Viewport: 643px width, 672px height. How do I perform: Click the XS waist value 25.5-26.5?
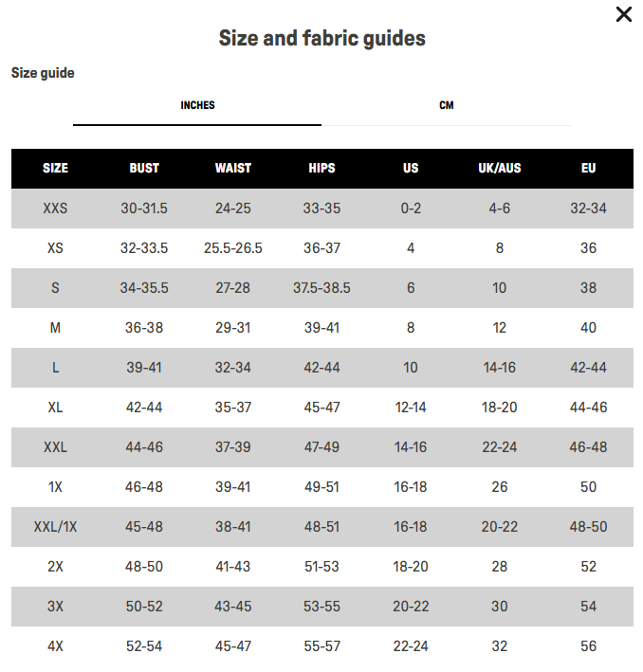[x=232, y=248]
